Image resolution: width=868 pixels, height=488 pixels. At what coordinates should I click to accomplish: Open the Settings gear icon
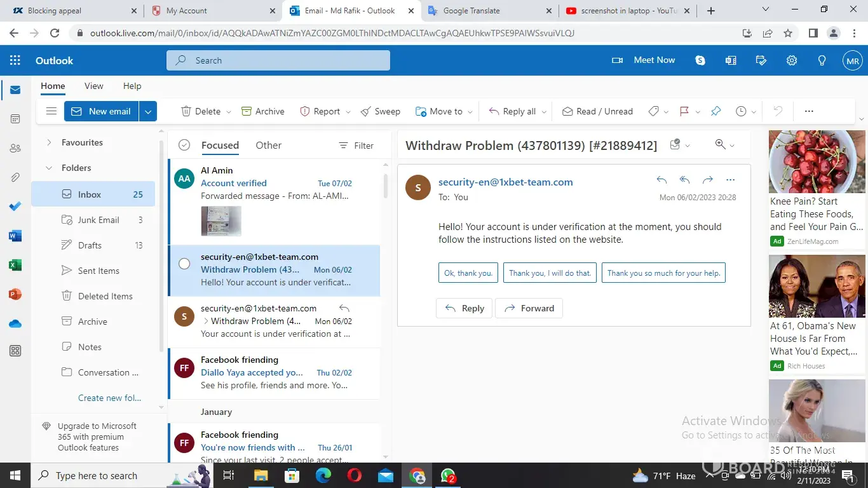pyautogui.click(x=792, y=60)
